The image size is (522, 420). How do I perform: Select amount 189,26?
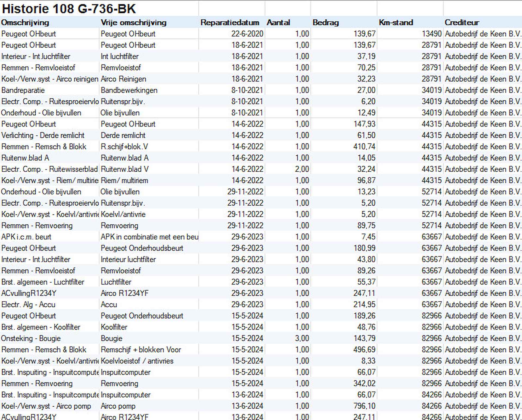point(364,316)
